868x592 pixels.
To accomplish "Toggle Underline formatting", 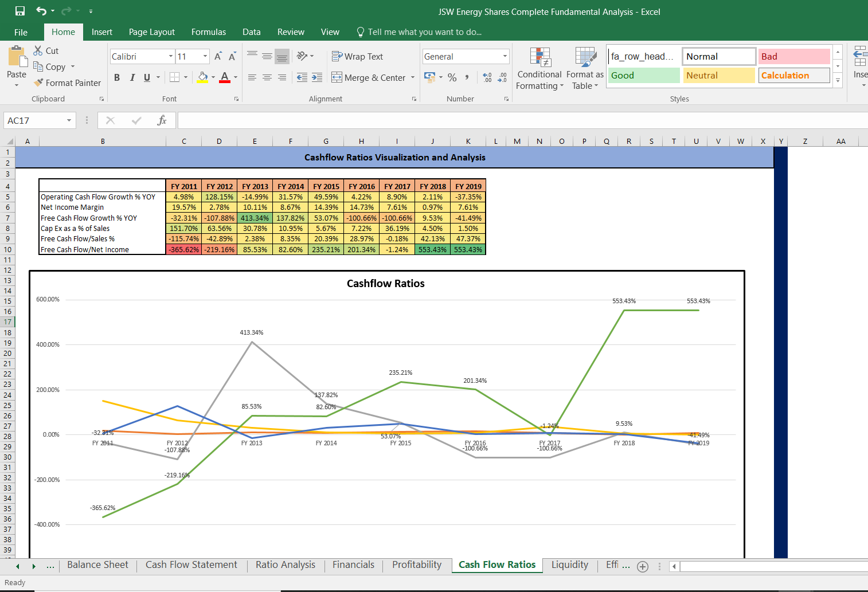I will coord(147,77).
